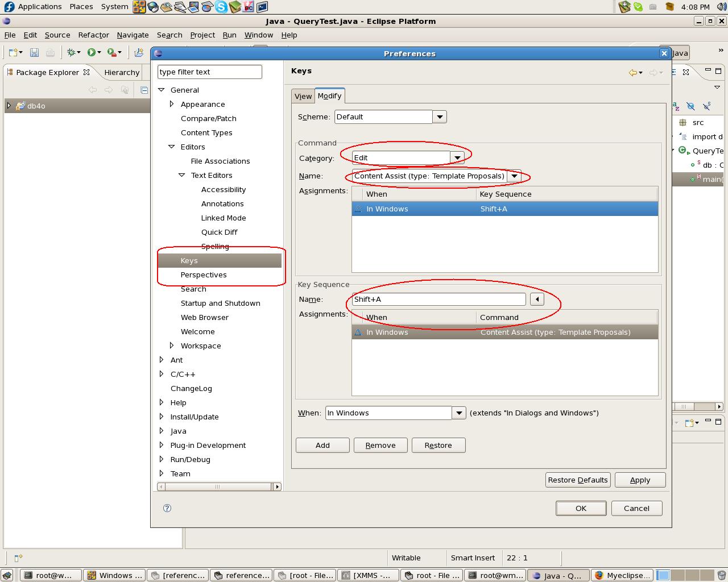Click the Fedora logo icon
The image size is (728, 582).
9,7
